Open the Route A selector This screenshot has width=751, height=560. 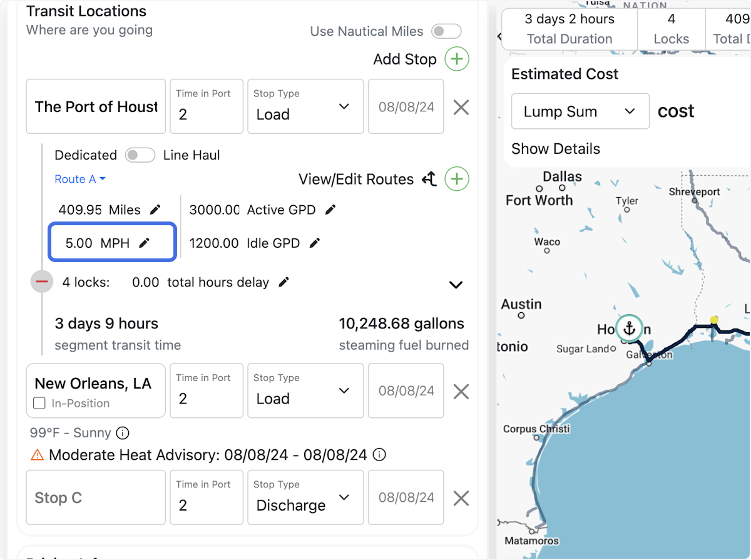point(80,179)
